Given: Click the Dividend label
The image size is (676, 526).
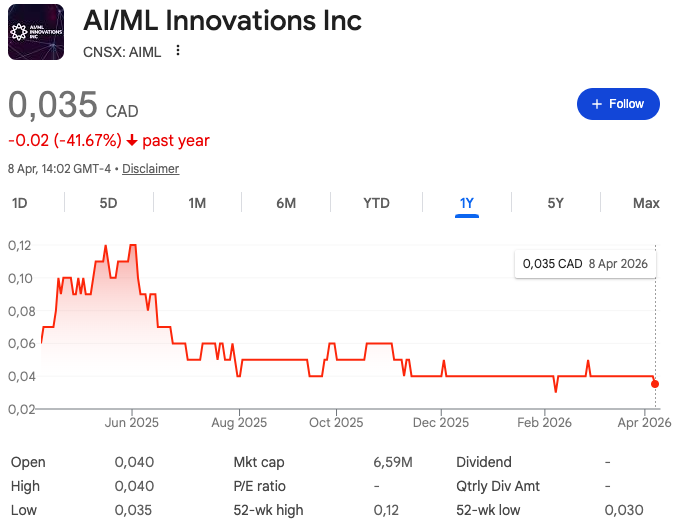Looking at the screenshot, I should click(x=484, y=462).
